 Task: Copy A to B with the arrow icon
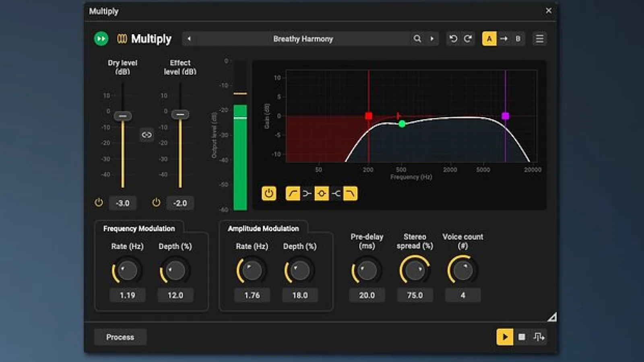coord(504,39)
